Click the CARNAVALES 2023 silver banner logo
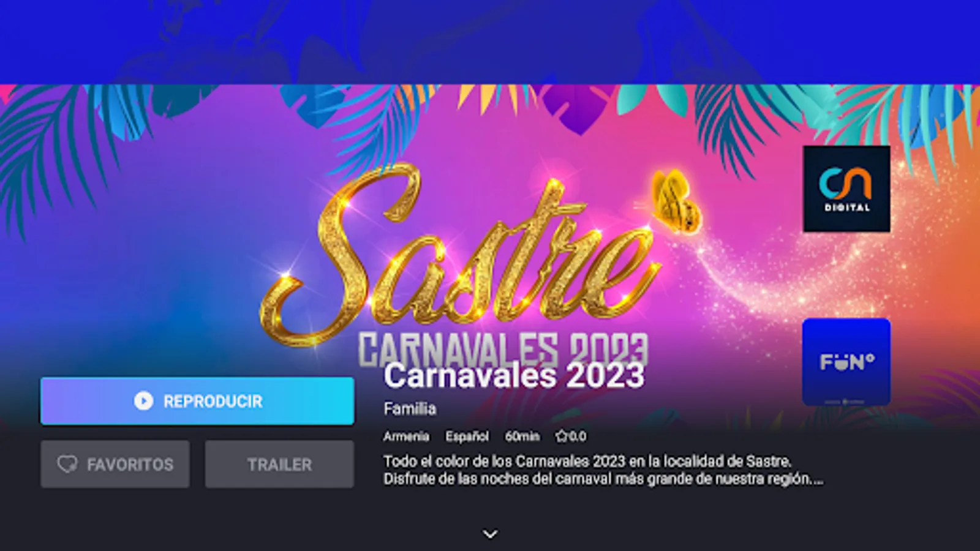Screen dimensions: 980x551 [x=503, y=349]
